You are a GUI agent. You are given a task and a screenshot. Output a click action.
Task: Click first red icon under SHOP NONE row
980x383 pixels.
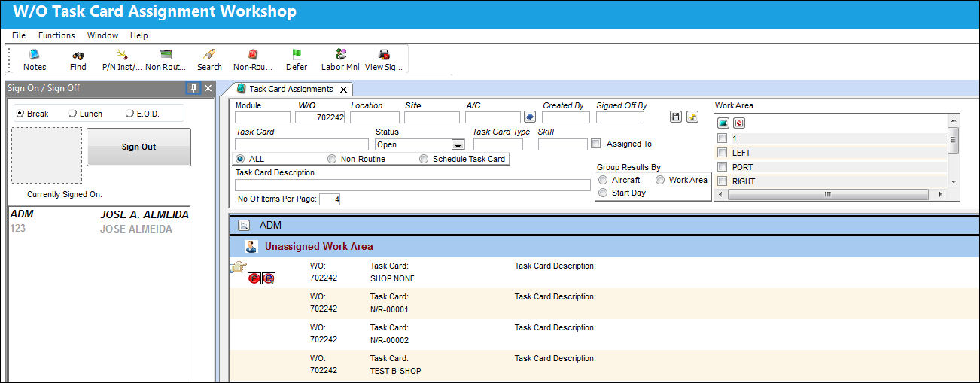coord(254,278)
